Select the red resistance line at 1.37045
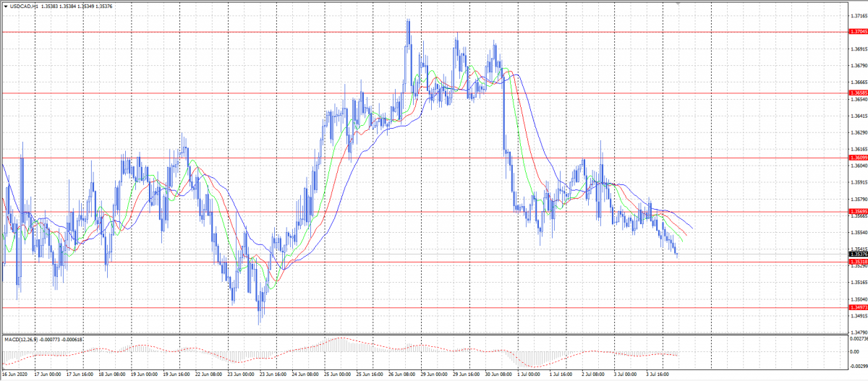Viewport: 868px width, 381px height. point(424,32)
